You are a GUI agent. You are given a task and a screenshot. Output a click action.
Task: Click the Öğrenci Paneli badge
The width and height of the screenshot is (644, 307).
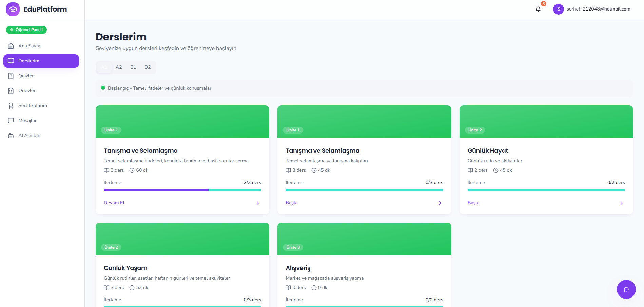point(26,30)
